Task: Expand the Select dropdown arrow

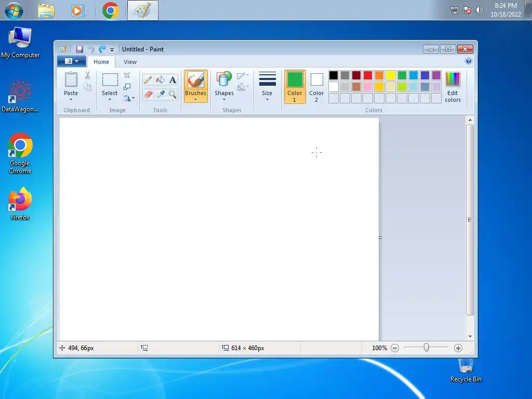Action: pos(110,99)
